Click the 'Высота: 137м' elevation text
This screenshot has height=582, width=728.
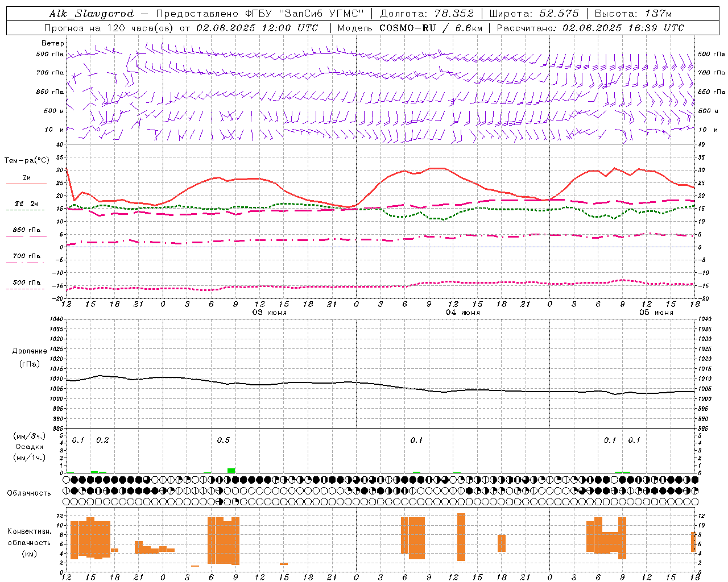point(633,14)
